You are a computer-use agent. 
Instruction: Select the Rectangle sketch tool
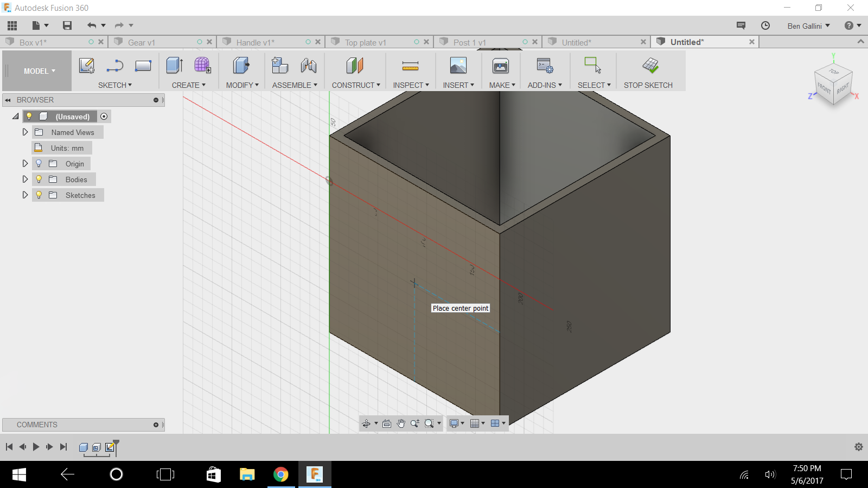143,66
